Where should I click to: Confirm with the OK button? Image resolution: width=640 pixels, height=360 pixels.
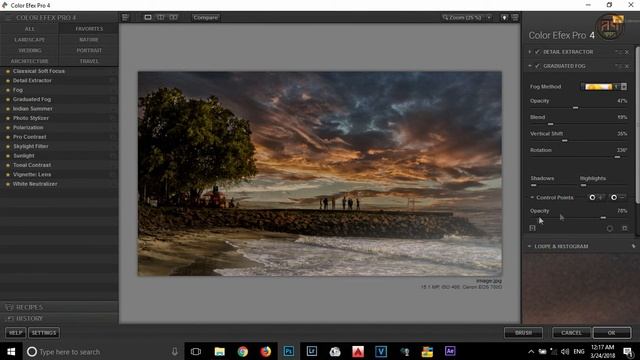[611, 333]
